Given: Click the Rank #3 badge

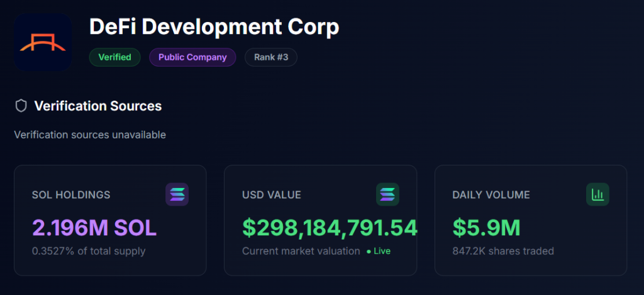Looking at the screenshot, I should click(270, 57).
